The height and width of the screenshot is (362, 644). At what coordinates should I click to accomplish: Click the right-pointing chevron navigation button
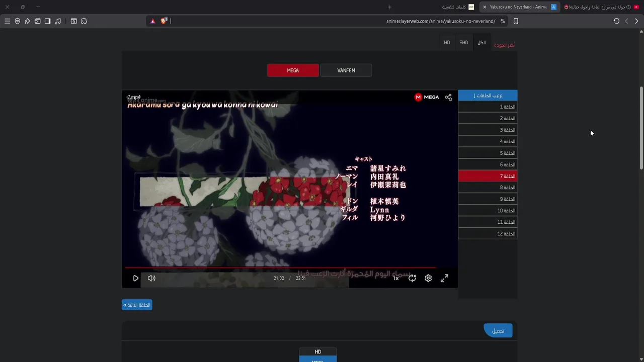coord(636,21)
